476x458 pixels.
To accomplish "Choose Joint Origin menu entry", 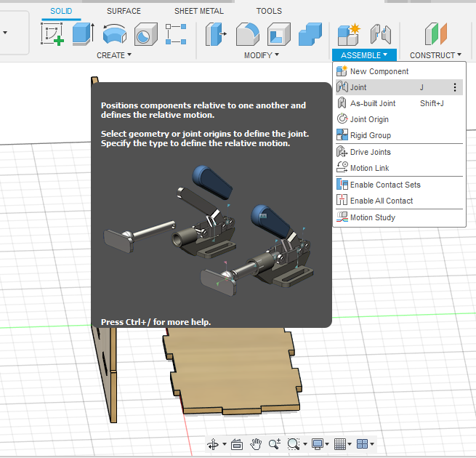I will [399, 119].
